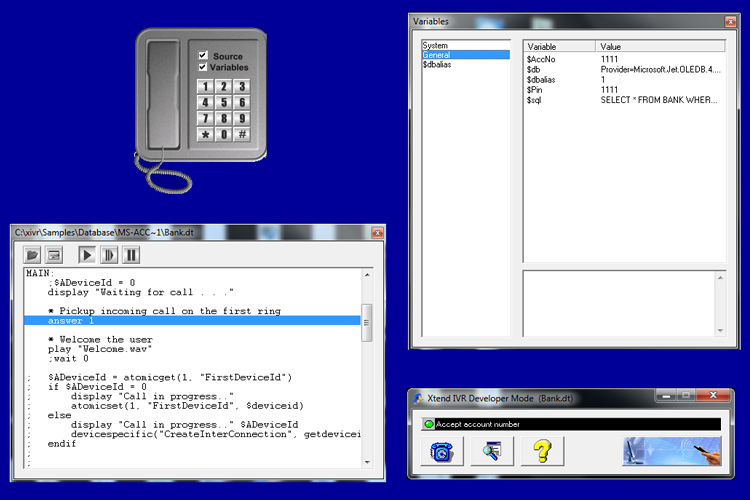
Task: Close the Variables window
Action: pos(730,22)
